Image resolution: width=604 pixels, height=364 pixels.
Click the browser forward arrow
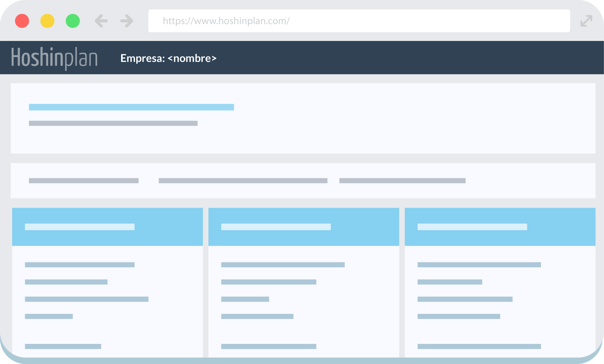coord(127,21)
